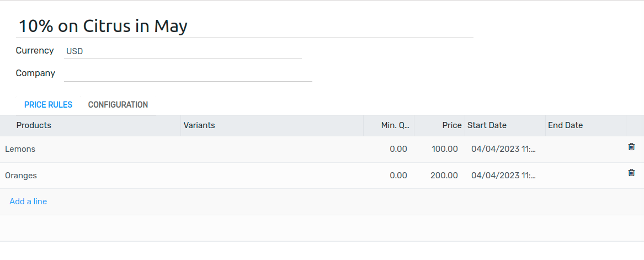Click the Oranges Variants cell
The height and width of the screenshot is (260, 644).
coord(272,176)
